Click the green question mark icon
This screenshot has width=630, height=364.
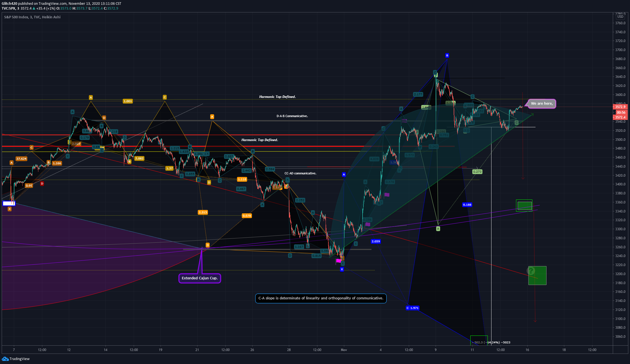pyautogui.click(x=531, y=271)
